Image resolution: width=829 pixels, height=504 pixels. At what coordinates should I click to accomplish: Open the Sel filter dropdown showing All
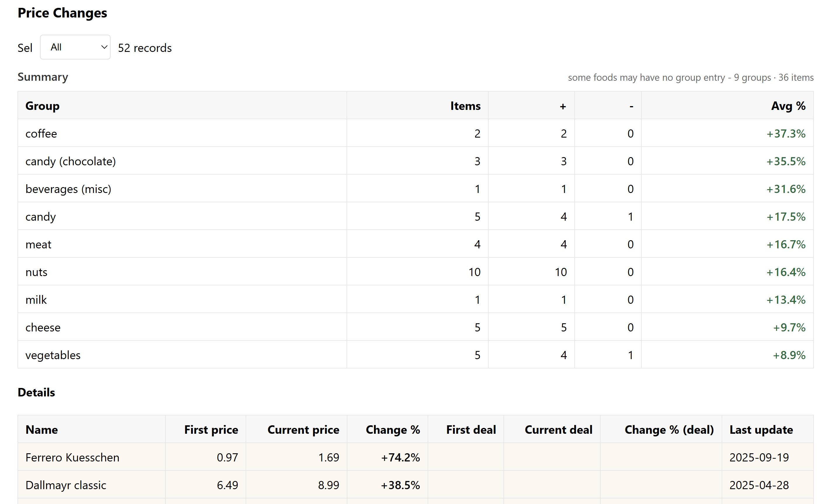[x=75, y=48]
